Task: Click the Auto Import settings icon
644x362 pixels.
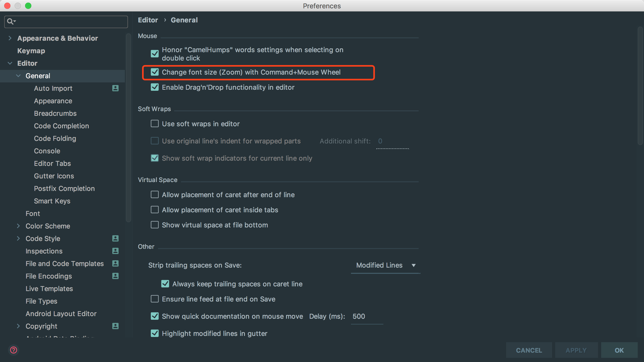Action: (115, 88)
